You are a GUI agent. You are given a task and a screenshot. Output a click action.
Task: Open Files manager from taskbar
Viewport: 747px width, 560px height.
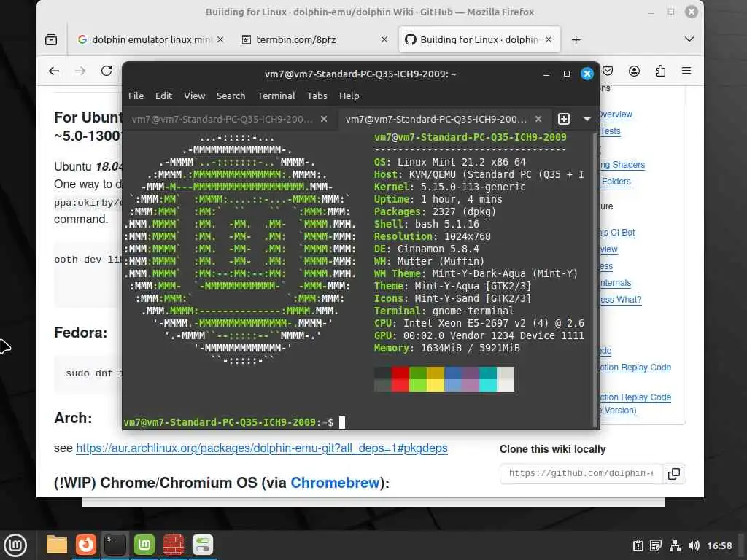[x=57, y=545]
